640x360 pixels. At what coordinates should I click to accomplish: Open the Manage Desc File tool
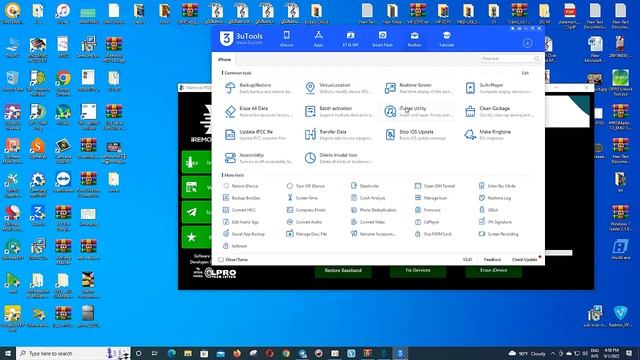(307, 234)
